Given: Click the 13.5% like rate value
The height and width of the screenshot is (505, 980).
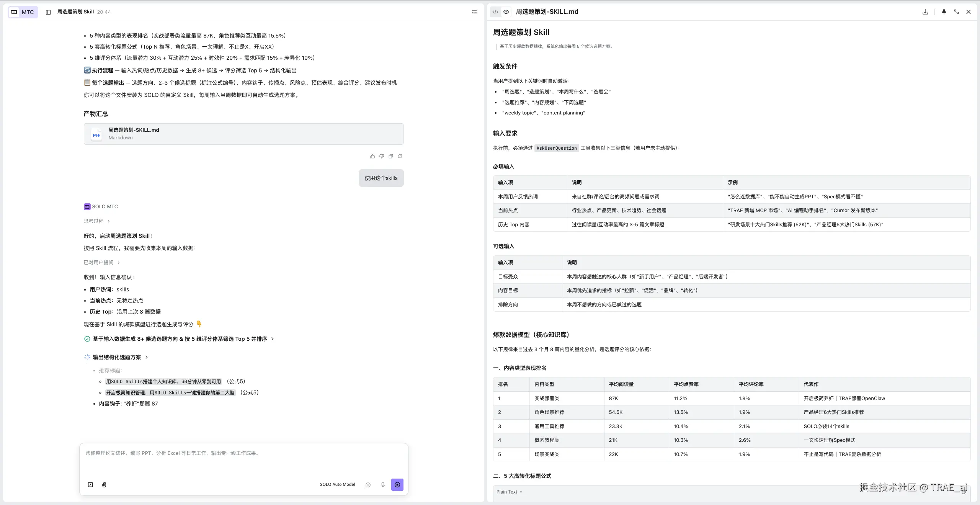Looking at the screenshot, I should pyautogui.click(x=681, y=412).
